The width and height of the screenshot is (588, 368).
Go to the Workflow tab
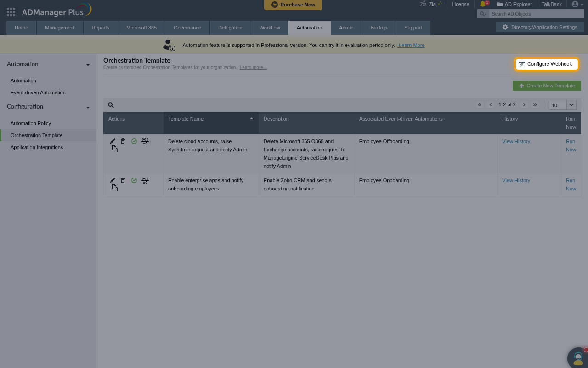click(270, 28)
